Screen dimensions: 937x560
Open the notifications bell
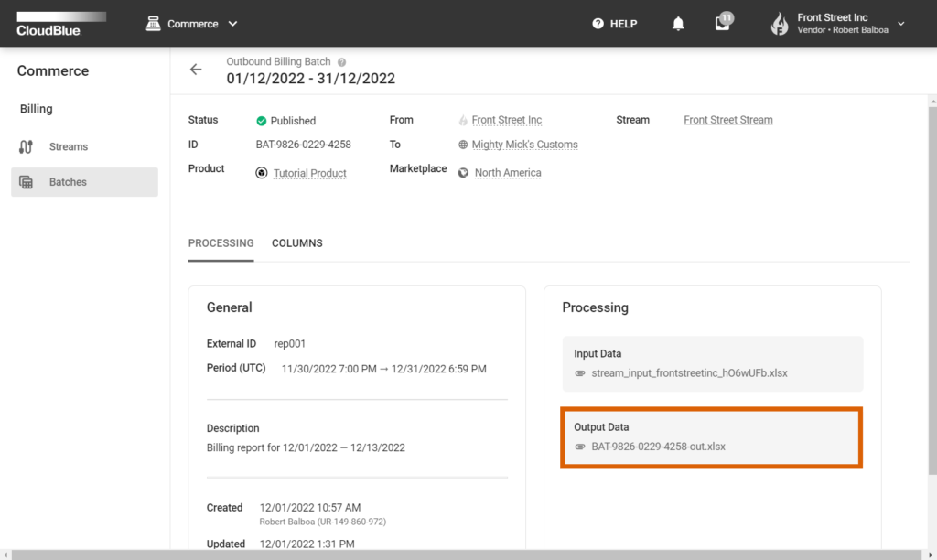678,24
